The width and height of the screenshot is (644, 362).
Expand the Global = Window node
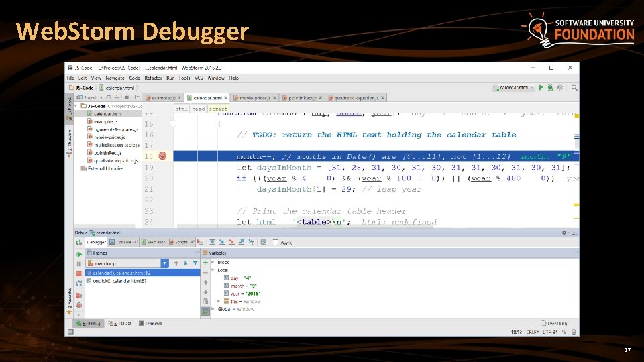pos(213,309)
